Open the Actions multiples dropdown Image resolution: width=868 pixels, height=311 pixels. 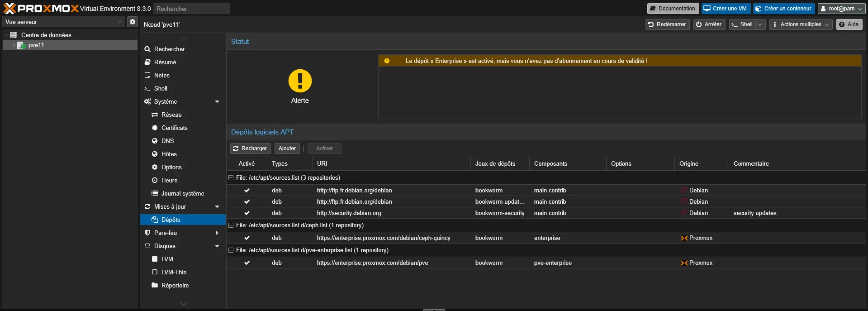[801, 24]
